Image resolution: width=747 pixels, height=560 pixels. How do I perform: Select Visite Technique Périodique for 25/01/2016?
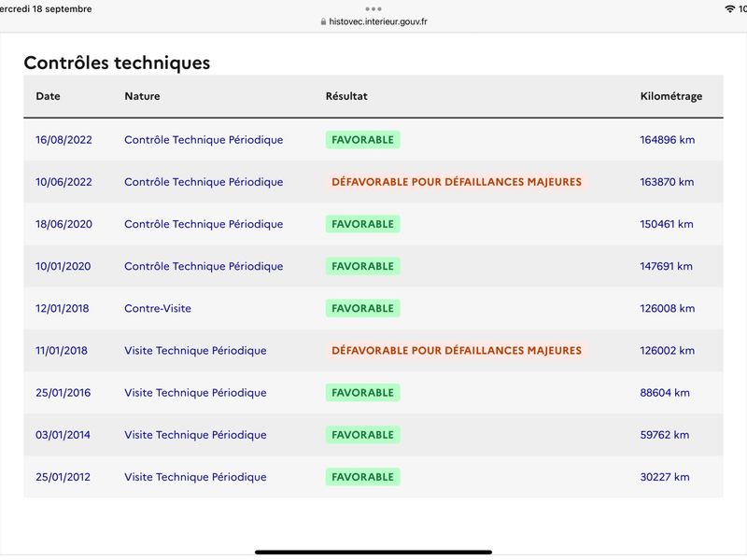pyautogui.click(x=195, y=393)
